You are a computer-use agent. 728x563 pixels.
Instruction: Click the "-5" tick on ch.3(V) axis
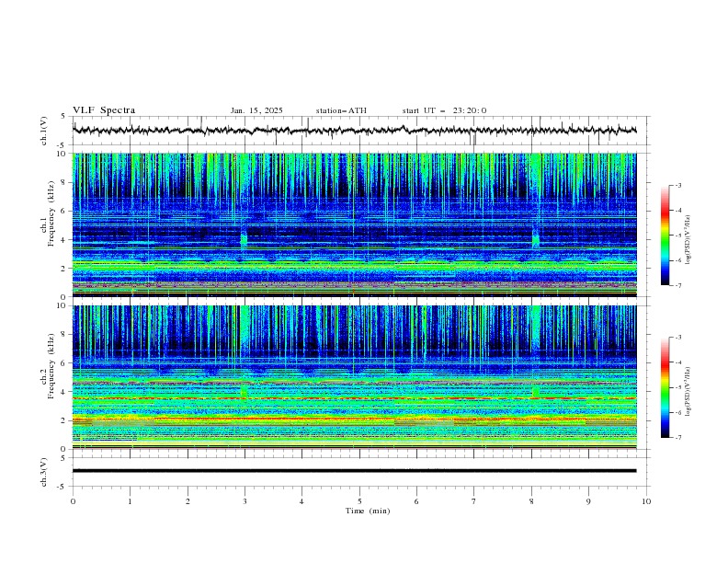click(x=62, y=487)
